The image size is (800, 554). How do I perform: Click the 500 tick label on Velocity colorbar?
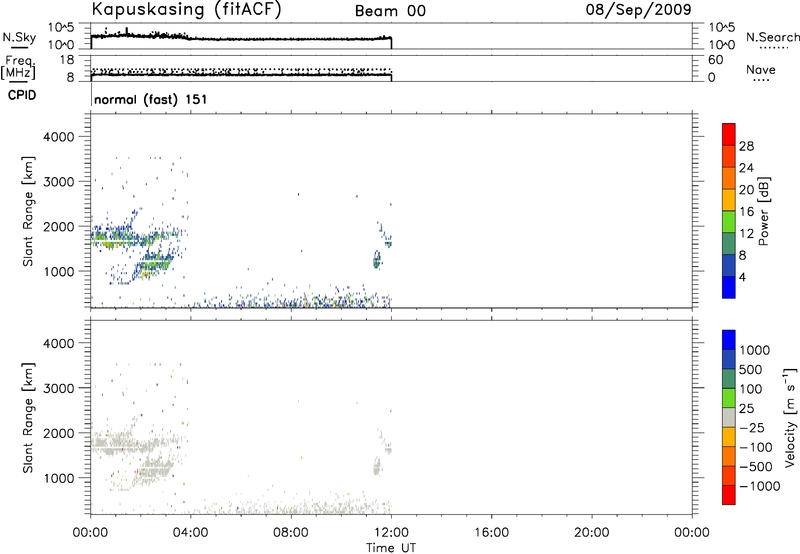click(x=751, y=369)
